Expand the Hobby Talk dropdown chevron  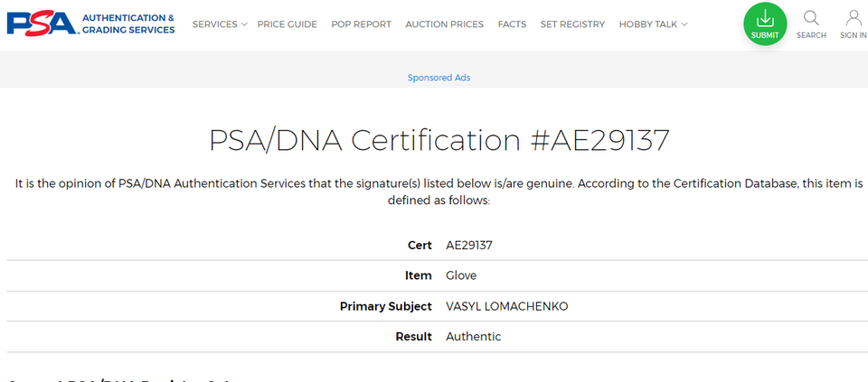tap(684, 24)
